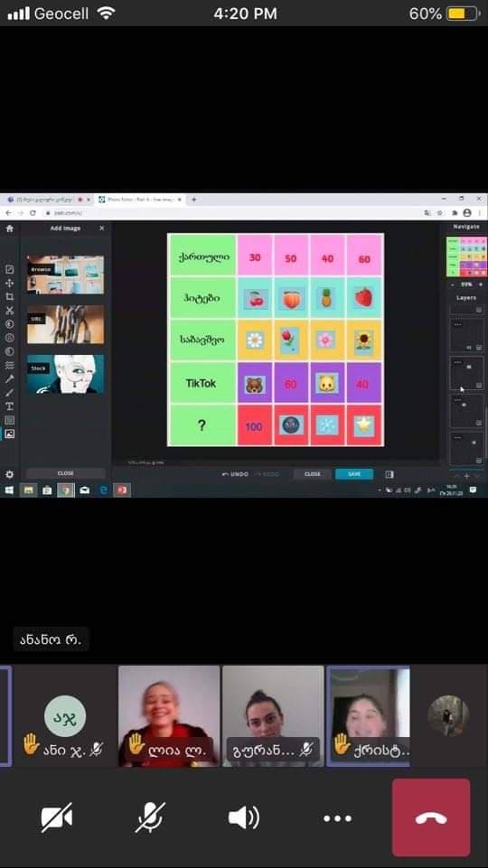Image resolution: width=488 pixels, height=868 pixels.
Task: Select the Crop tool
Action: pyautogui.click(x=9, y=297)
